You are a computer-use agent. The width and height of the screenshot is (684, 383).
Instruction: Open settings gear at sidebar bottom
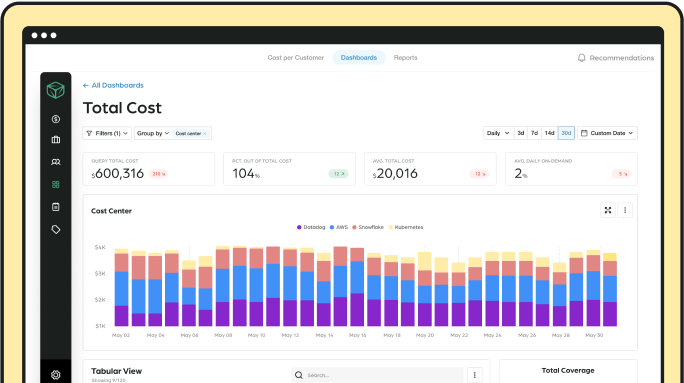[x=55, y=375]
